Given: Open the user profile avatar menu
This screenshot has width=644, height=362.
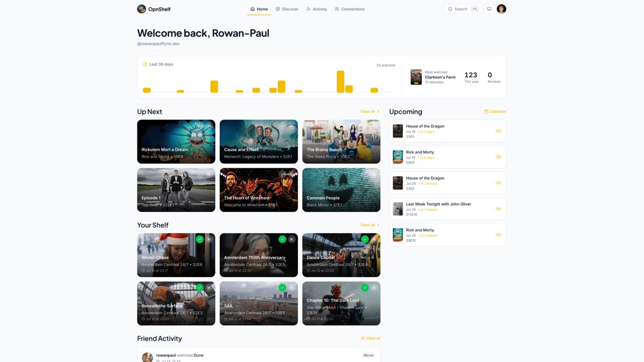Looking at the screenshot, I should click(501, 9).
